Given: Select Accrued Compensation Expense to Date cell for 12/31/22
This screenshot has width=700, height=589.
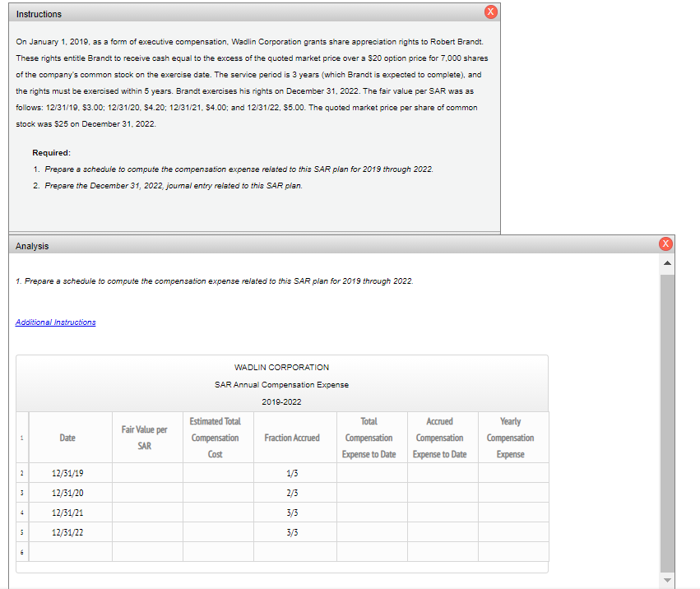Looking at the screenshot, I should click(x=443, y=532).
